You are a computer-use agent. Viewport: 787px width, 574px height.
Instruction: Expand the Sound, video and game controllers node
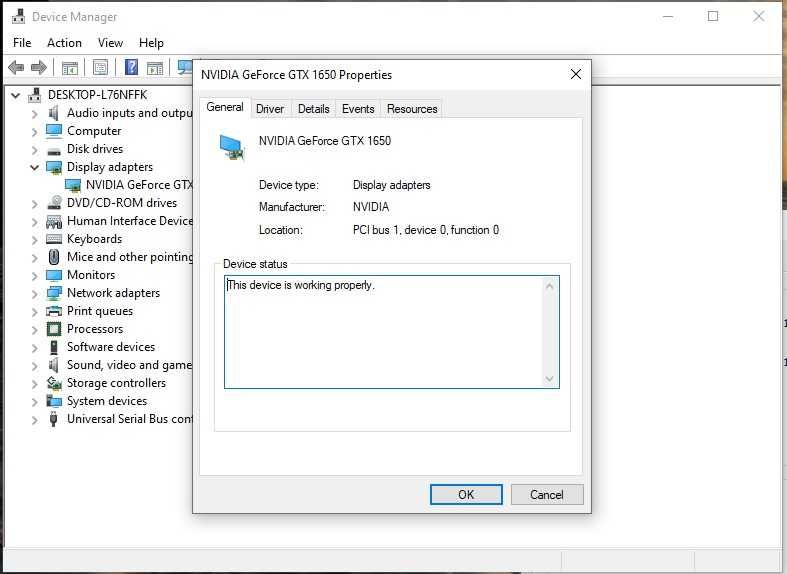pyautogui.click(x=34, y=366)
